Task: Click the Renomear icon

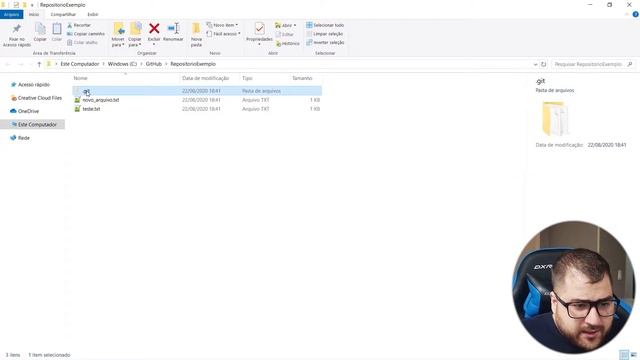Action: point(173,29)
